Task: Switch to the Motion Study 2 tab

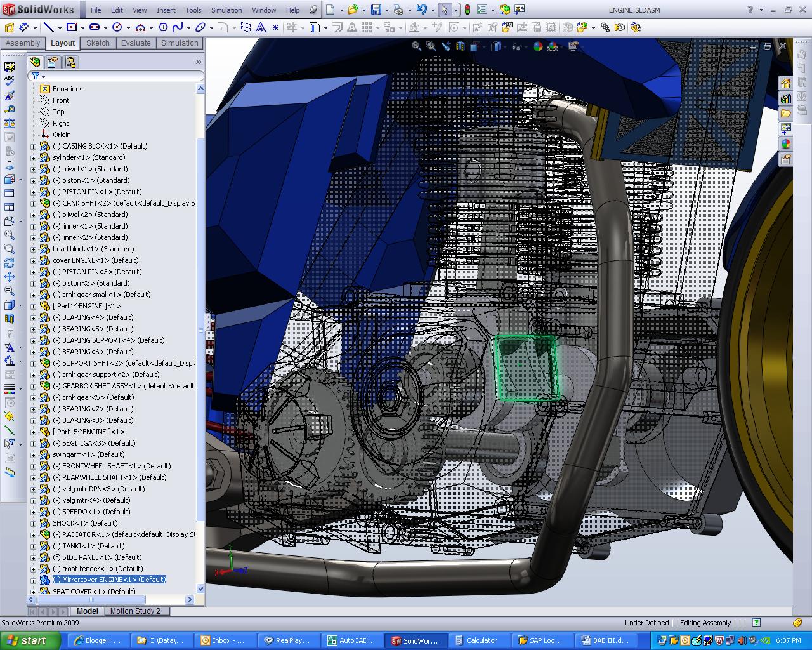Action: coord(137,611)
